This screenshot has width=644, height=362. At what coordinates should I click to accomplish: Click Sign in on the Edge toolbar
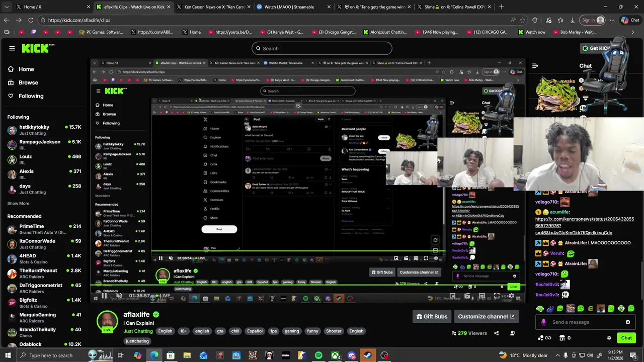tap(593, 20)
